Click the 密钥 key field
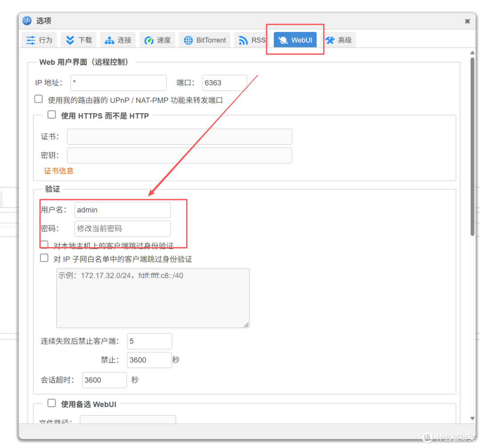Image resolution: width=480 pixels, height=448 pixels. pyautogui.click(x=180, y=155)
